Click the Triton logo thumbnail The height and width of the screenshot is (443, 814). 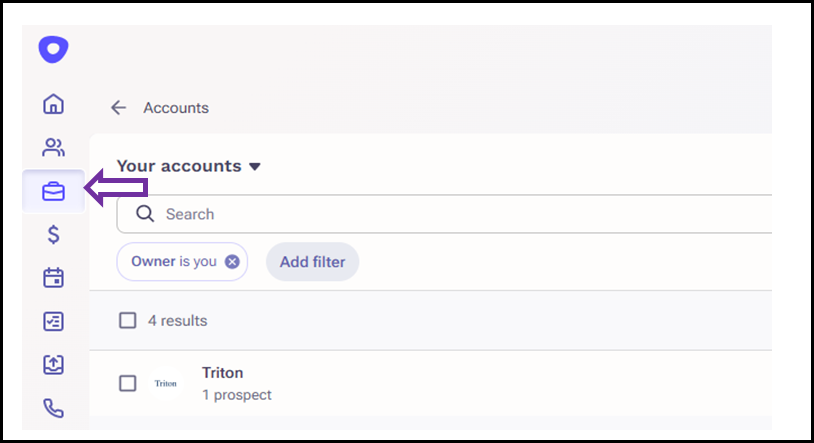(166, 383)
